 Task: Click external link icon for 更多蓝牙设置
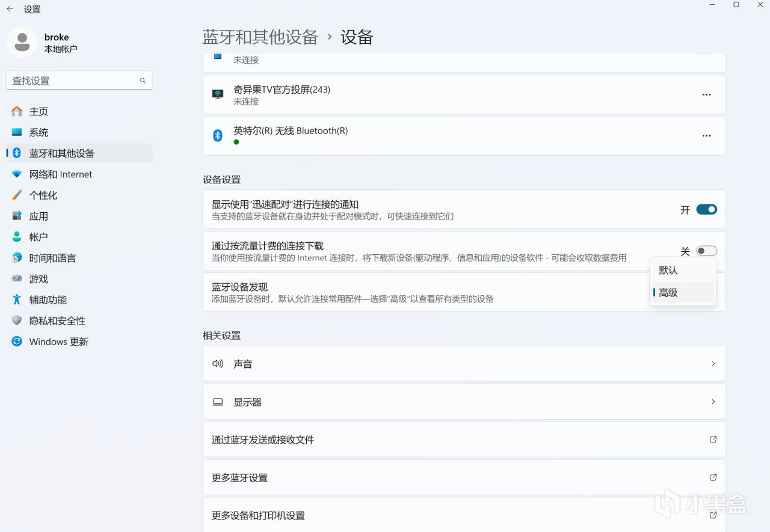click(x=713, y=477)
